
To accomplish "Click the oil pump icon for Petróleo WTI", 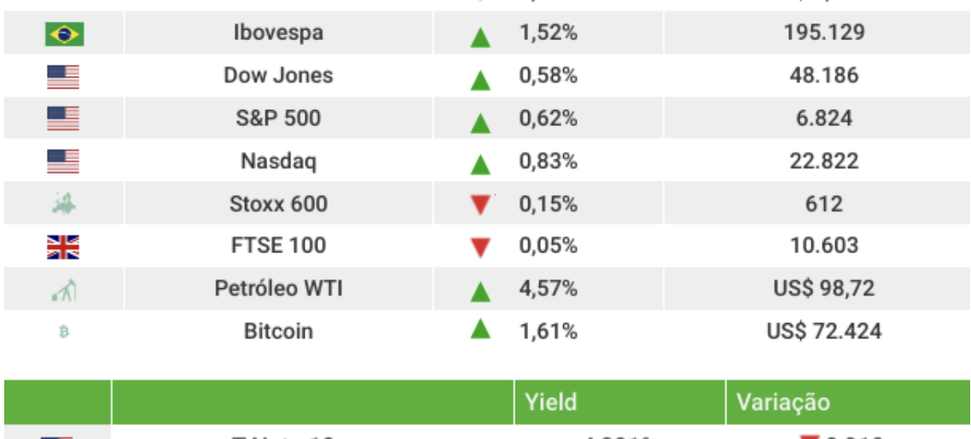I will point(63,290).
